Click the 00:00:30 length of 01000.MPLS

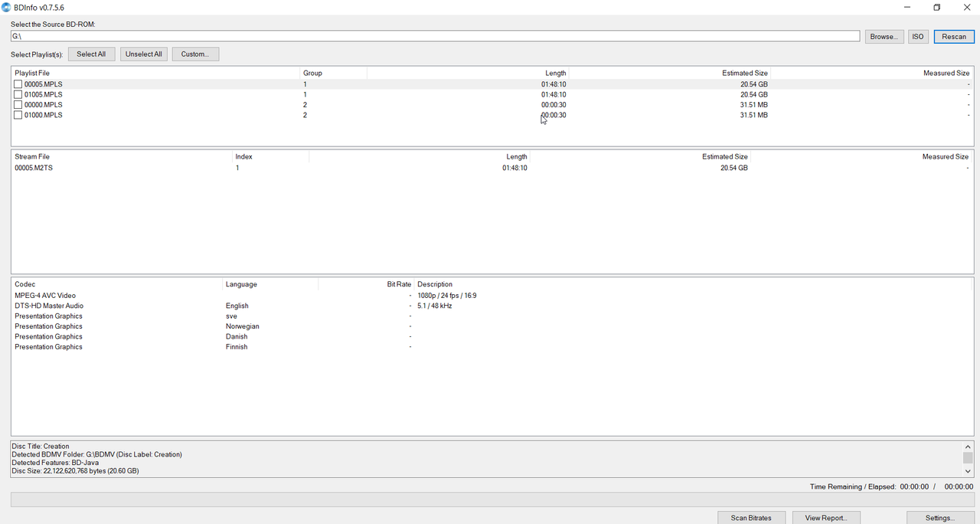pos(554,115)
